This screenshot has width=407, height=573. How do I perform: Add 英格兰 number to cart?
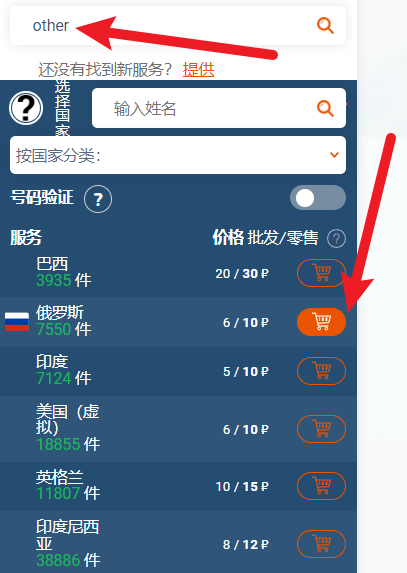click(322, 486)
